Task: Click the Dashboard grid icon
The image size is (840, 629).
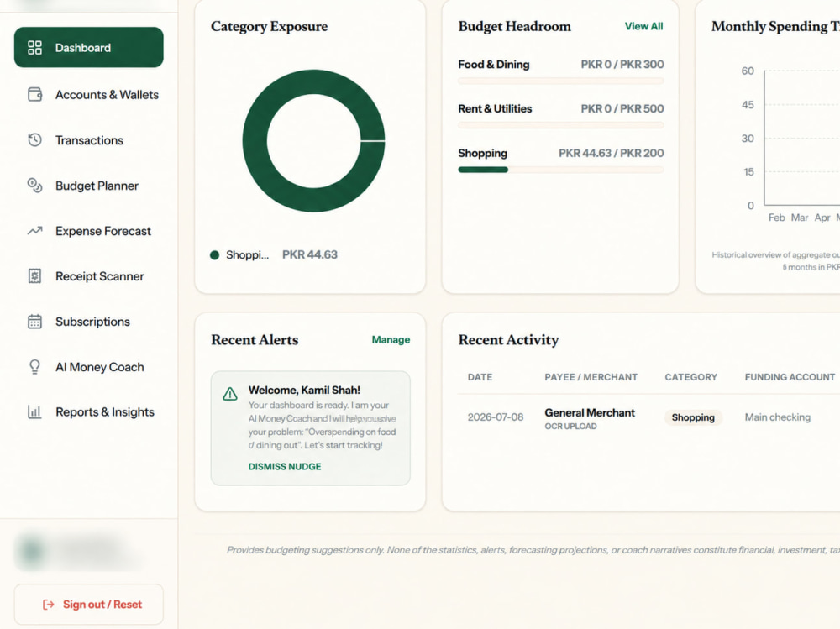Action: [x=34, y=48]
